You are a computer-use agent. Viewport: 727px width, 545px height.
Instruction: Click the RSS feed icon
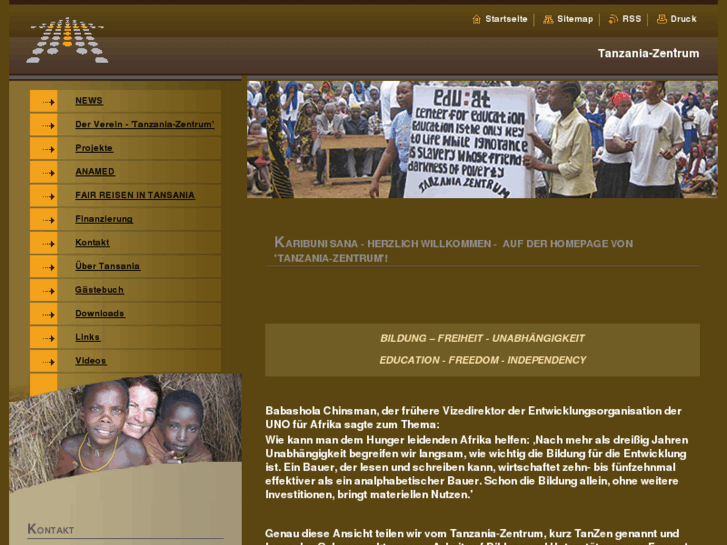tap(613, 19)
